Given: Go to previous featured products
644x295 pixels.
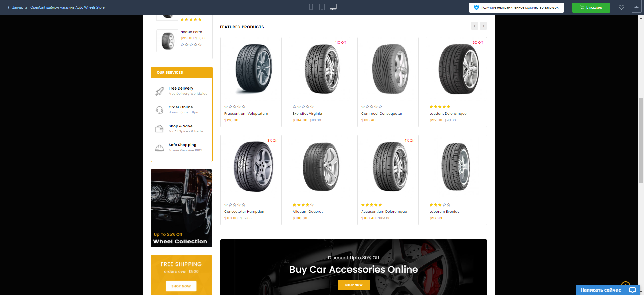Looking at the screenshot, I should 475,26.
